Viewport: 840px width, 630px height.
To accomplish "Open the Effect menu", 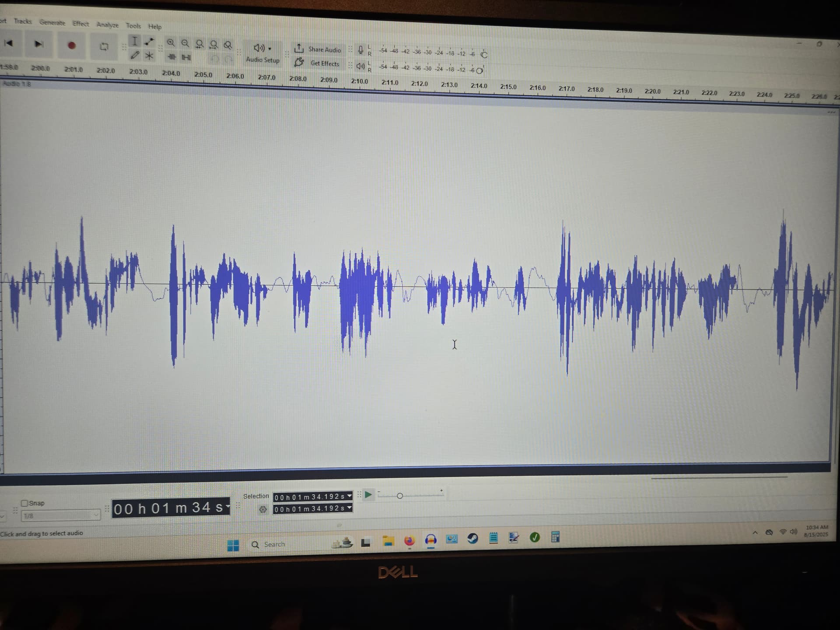I will (81, 24).
